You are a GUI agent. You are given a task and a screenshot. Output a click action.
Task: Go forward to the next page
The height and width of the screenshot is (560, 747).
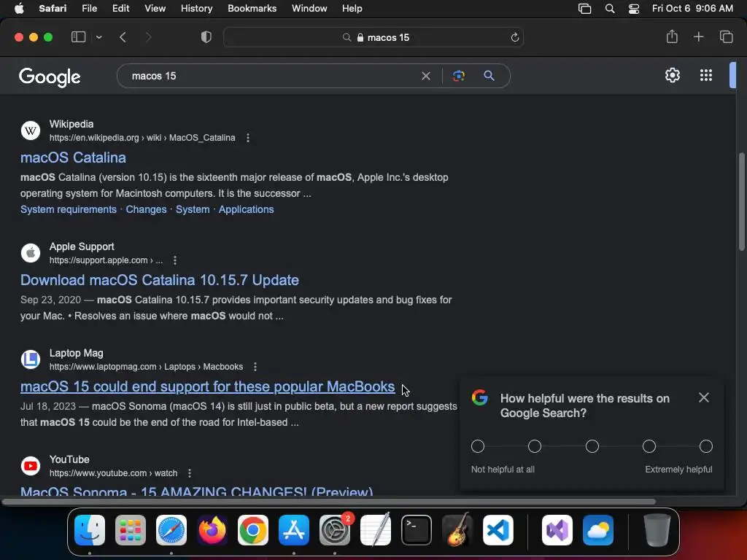(x=148, y=37)
